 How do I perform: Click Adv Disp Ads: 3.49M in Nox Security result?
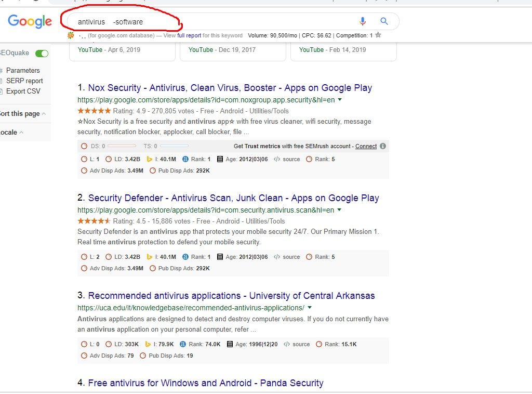coord(112,170)
